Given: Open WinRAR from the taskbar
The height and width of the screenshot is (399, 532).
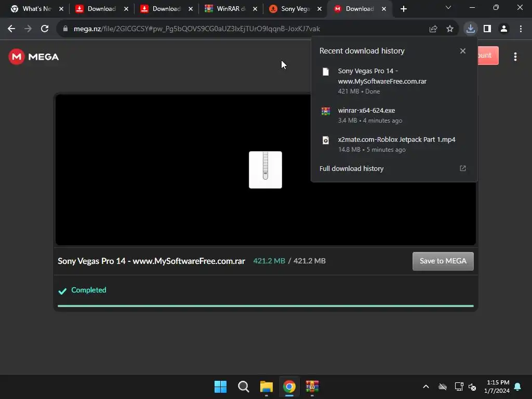Looking at the screenshot, I should click(312, 387).
